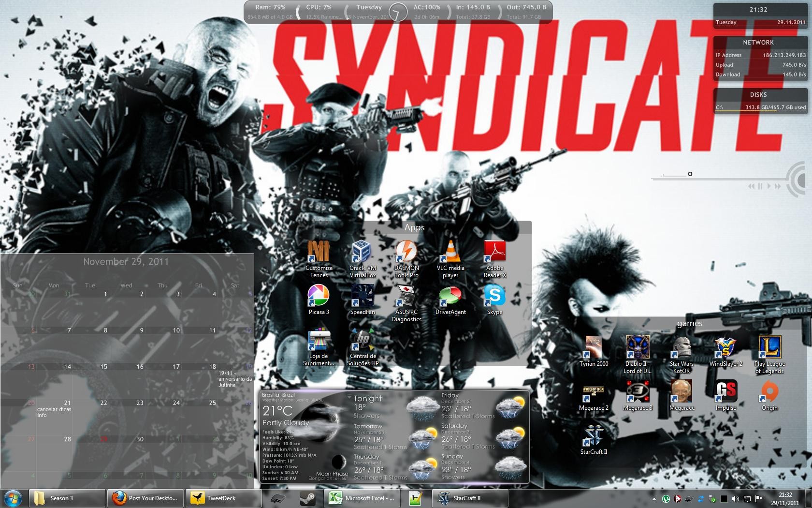Switch to StarCraft II taskbar button
The width and height of the screenshot is (812, 508).
470,498
